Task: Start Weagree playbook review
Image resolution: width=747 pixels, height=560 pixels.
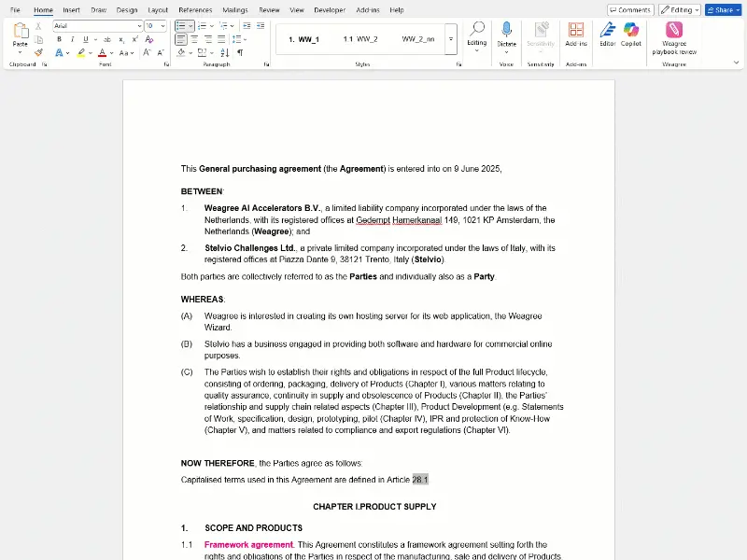Action: (x=674, y=38)
